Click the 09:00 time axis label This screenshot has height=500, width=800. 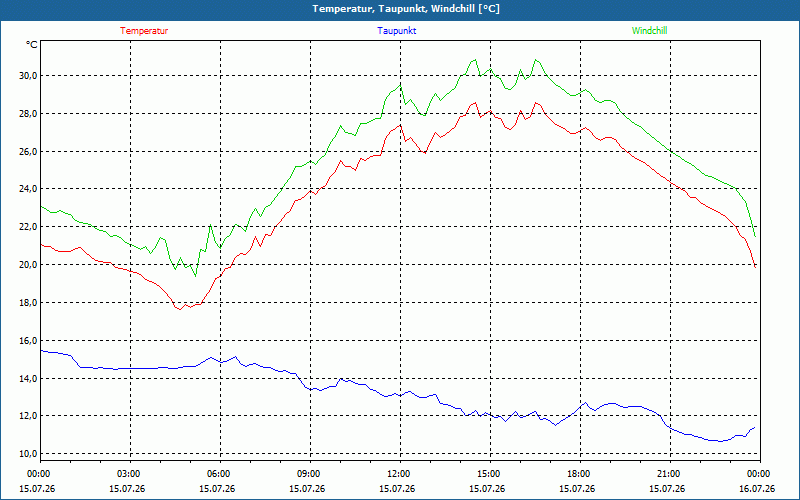(x=308, y=474)
